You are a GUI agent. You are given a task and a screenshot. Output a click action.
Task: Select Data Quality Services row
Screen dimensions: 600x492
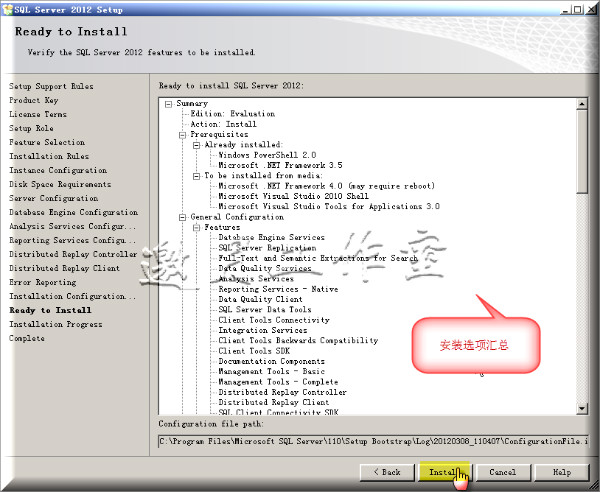point(264,269)
